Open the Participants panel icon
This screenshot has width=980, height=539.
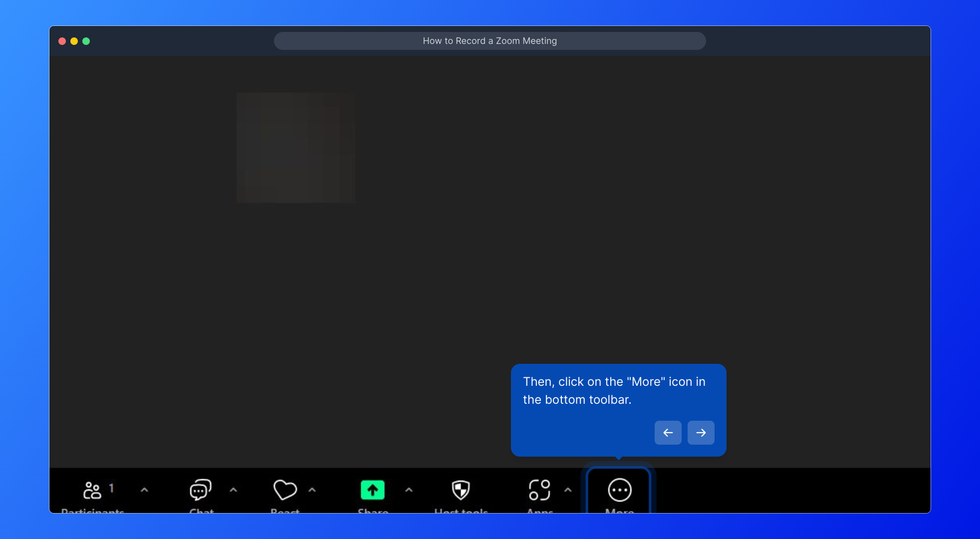click(x=92, y=490)
